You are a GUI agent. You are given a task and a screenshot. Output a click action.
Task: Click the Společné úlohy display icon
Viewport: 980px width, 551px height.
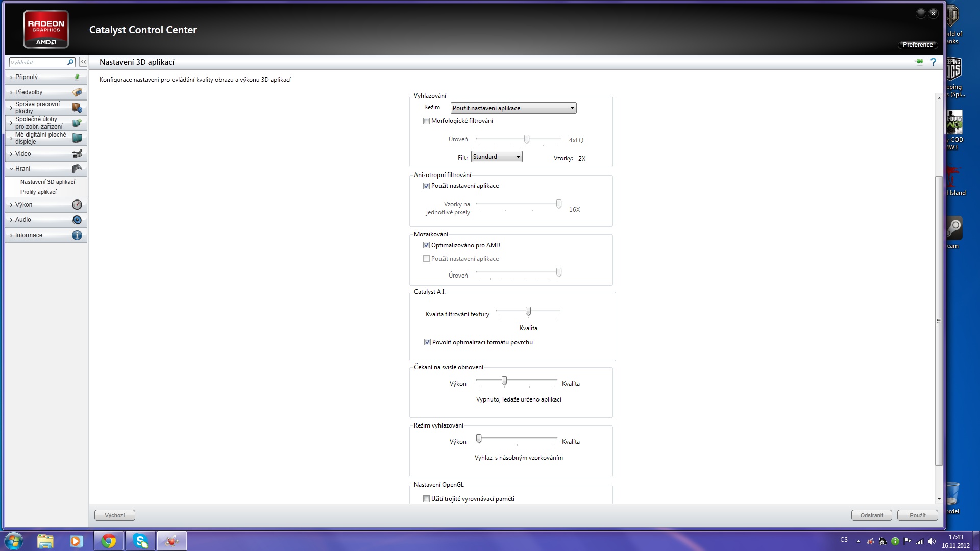coord(77,123)
